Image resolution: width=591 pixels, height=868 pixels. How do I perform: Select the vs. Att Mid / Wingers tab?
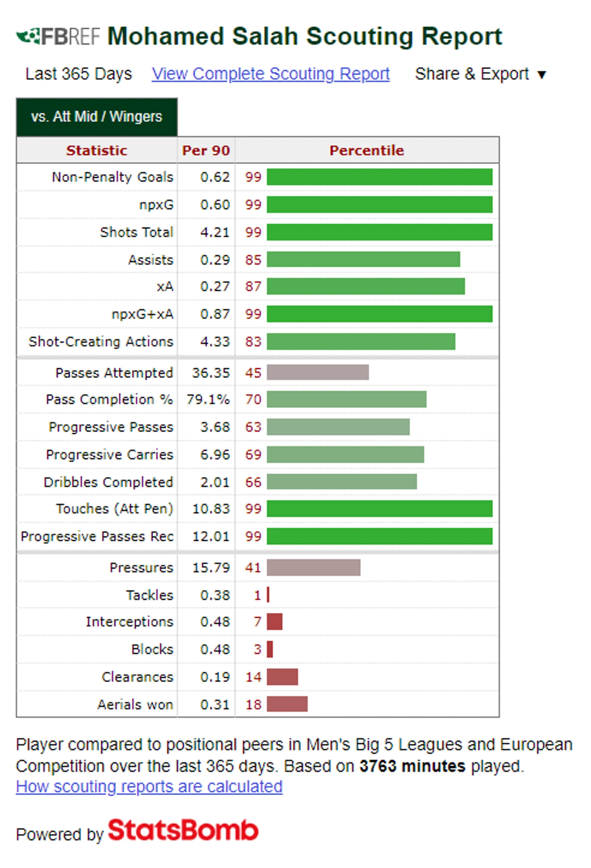point(97,117)
